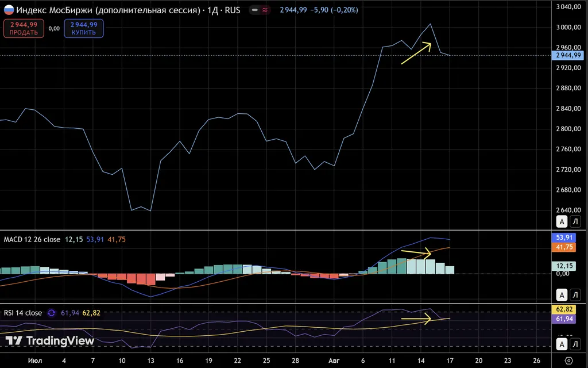The image size is (588, 368).
Task: Click the Russian flag symbol icon
Action: tap(9, 10)
